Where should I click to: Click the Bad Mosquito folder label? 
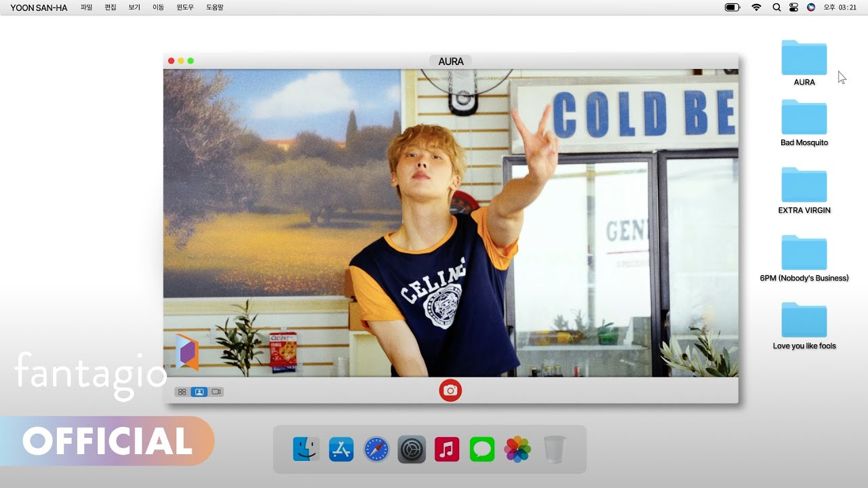pyautogui.click(x=804, y=143)
